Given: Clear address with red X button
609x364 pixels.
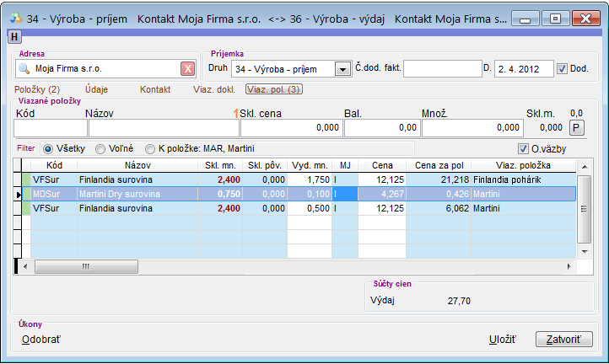Looking at the screenshot, I should pyautogui.click(x=188, y=69).
